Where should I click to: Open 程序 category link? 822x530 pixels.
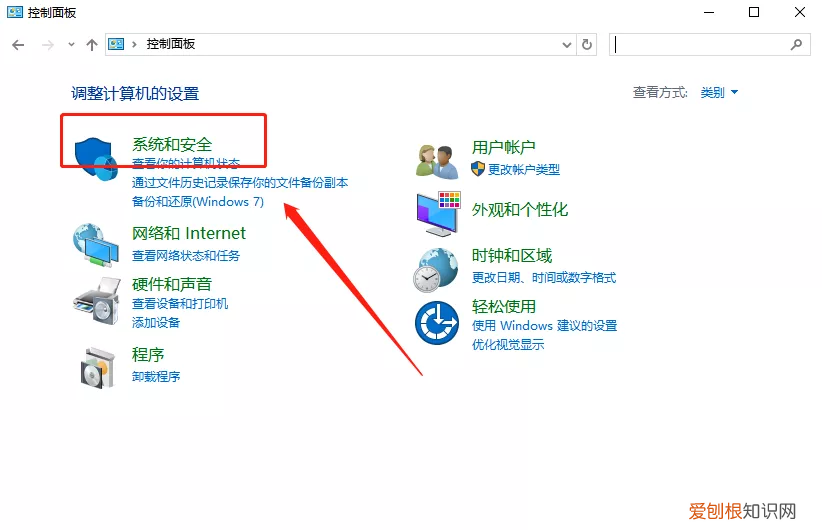coord(148,355)
